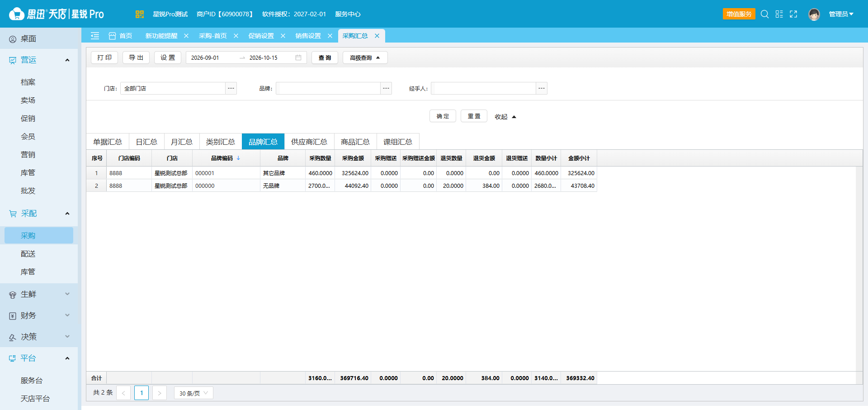Go to next page arrow
The image size is (868, 410).
160,393
